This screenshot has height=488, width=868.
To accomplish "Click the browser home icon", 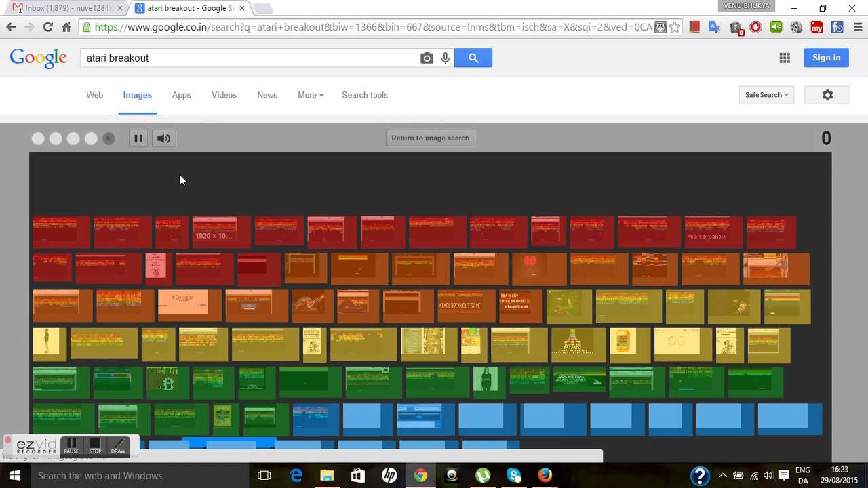I will 66,27.
